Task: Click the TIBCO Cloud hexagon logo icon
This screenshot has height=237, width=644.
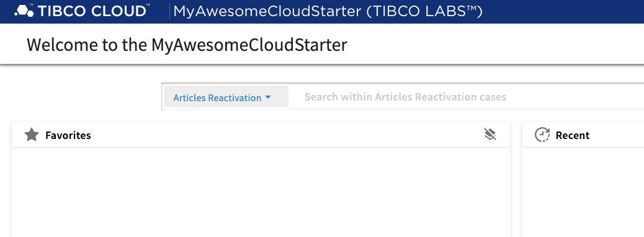Action: pyautogui.click(x=24, y=11)
